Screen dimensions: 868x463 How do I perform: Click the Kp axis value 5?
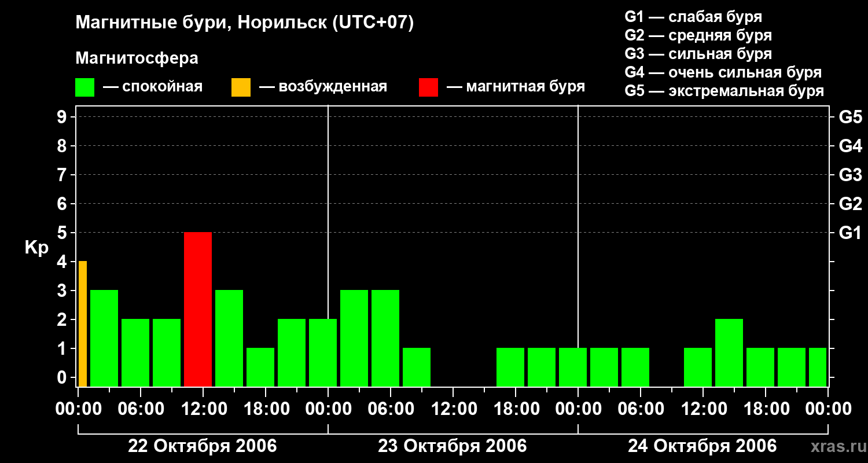[63, 233]
